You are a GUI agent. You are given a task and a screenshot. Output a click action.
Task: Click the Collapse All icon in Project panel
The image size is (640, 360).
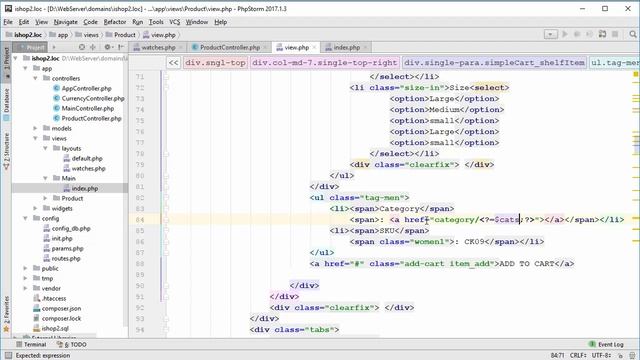tap(93, 47)
